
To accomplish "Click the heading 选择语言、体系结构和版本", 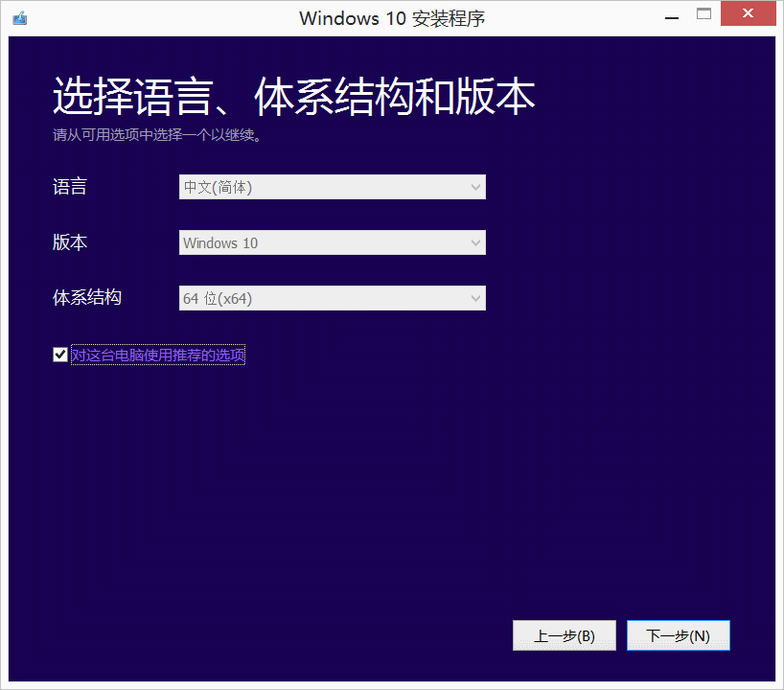I will click(294, 96).
